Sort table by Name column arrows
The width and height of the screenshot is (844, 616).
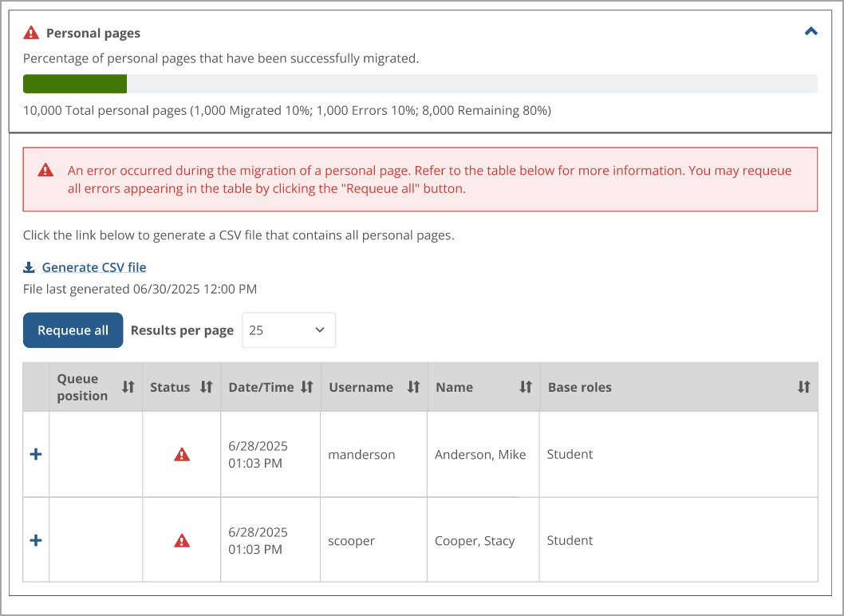[x=526, y=387]
